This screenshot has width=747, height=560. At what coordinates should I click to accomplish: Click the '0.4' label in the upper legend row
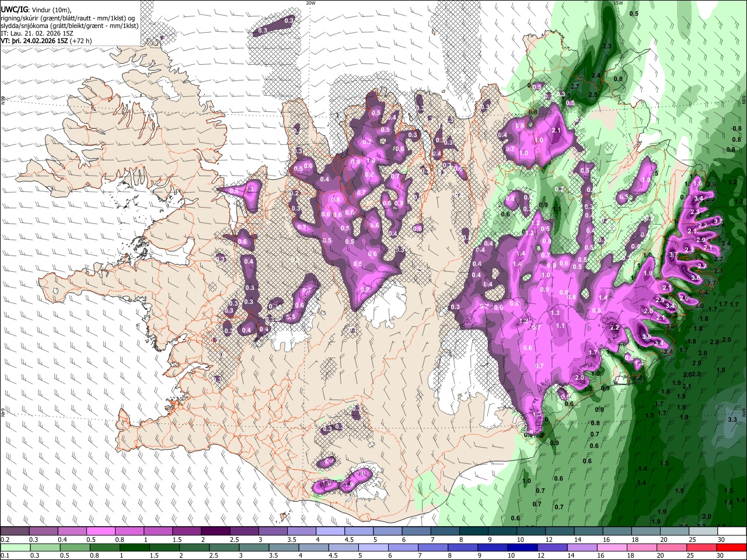click(x=62, y=540)
